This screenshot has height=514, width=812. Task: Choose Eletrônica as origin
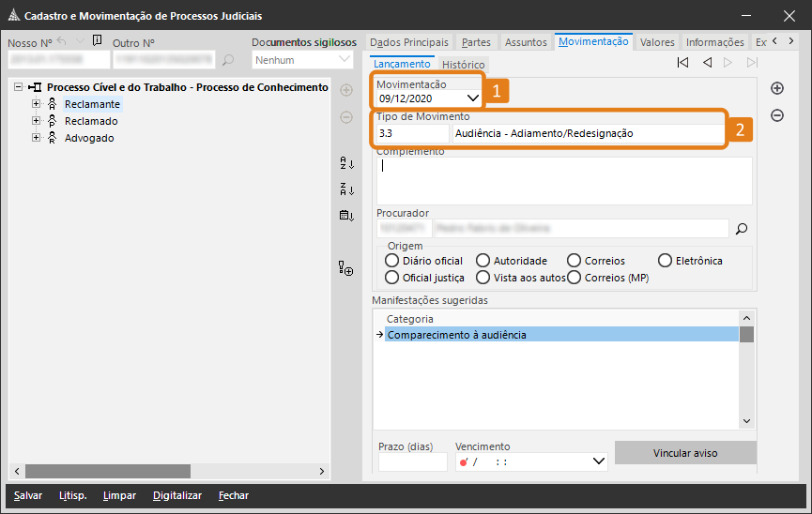tap(666, 261)
